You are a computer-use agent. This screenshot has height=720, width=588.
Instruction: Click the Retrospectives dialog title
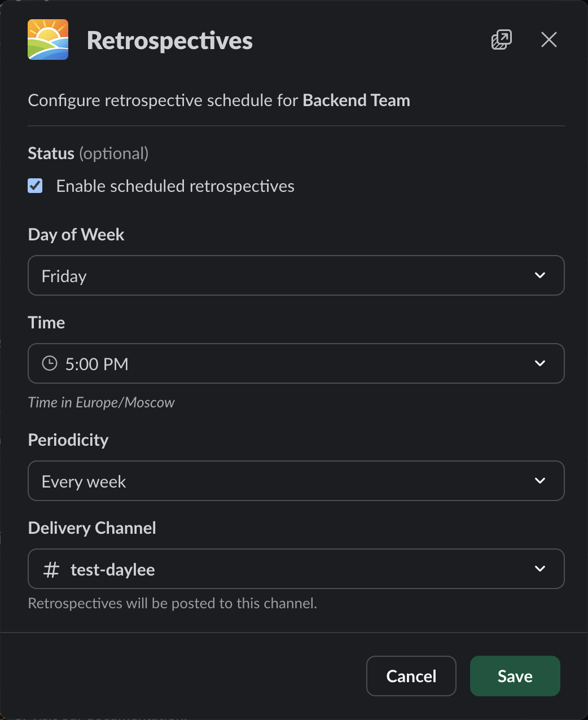point(169,41)
